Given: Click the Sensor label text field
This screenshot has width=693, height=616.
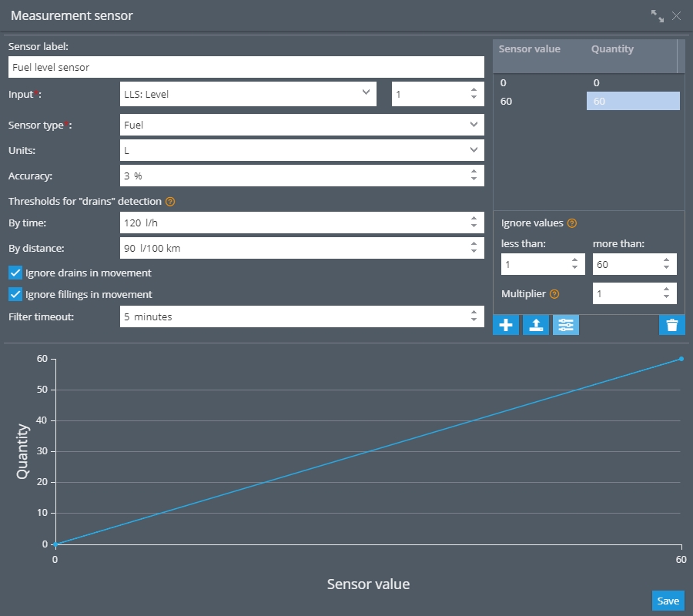Looking at the screenshot, I should coord(246,67).
